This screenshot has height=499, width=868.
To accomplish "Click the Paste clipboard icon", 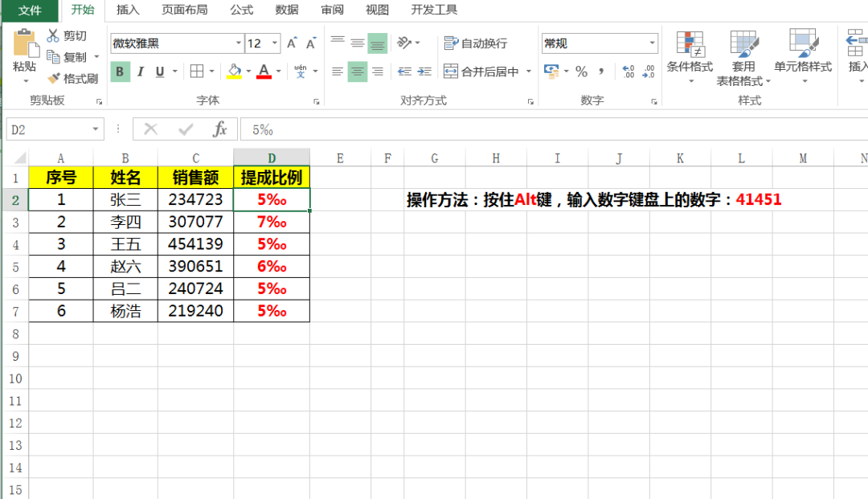I will (25, 43).
